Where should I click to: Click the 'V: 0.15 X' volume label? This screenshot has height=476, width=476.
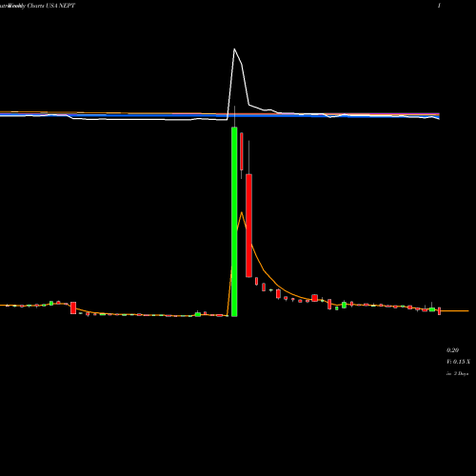click(458, 362)
